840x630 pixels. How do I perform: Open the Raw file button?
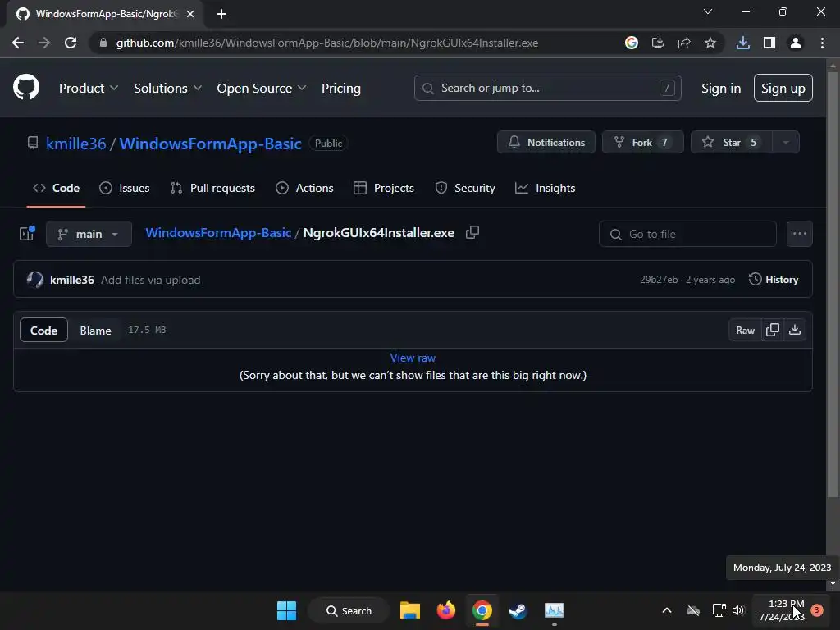pos(745,330)
